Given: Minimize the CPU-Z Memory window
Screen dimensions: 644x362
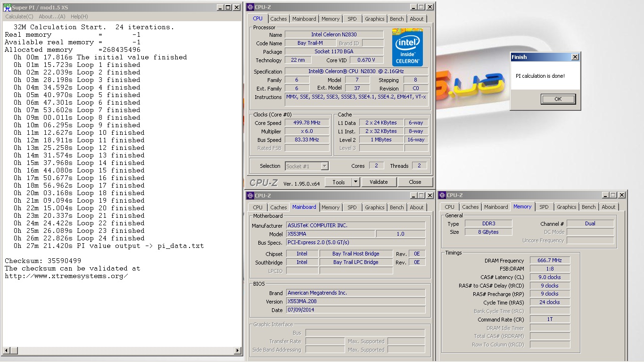Looking at the screenshot, I should tap(605, 195).
